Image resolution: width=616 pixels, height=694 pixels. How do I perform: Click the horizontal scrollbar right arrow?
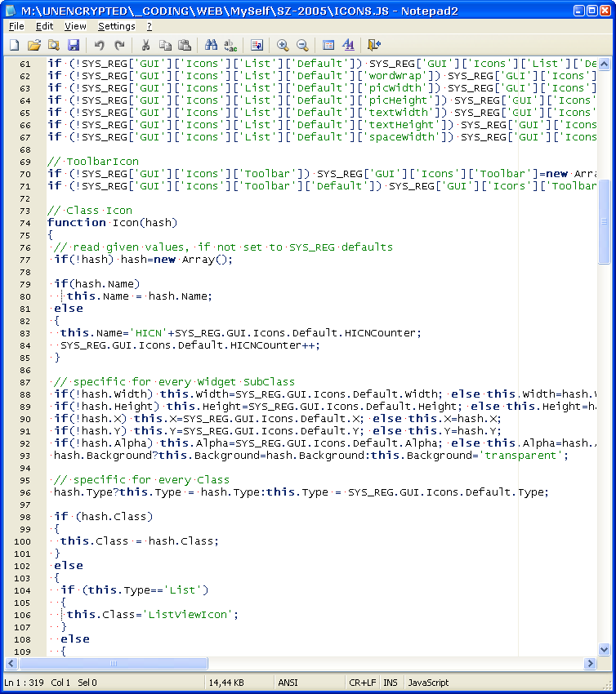589,663
